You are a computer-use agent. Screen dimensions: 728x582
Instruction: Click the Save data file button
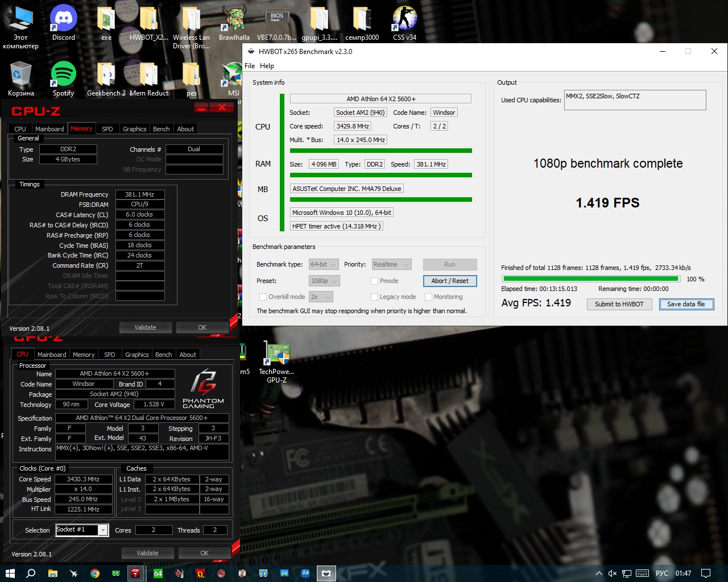(x=686, y=304)
